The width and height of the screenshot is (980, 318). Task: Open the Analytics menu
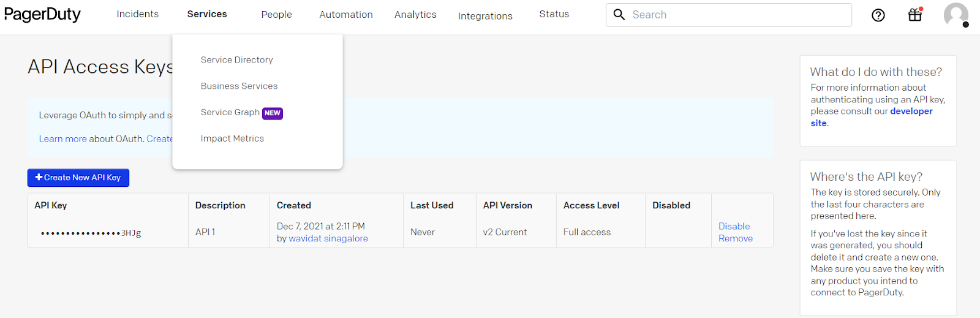[x=415, y=15]
